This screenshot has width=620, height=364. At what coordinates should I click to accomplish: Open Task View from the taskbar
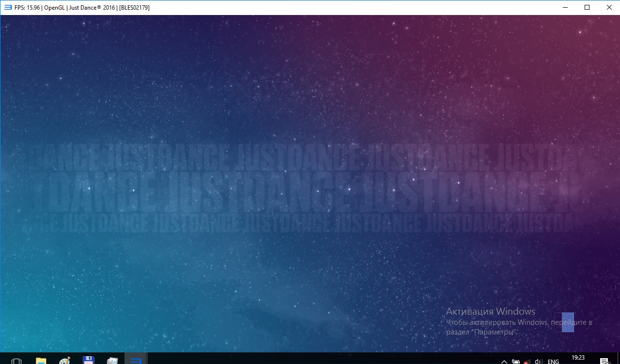(x=16, y=361)
